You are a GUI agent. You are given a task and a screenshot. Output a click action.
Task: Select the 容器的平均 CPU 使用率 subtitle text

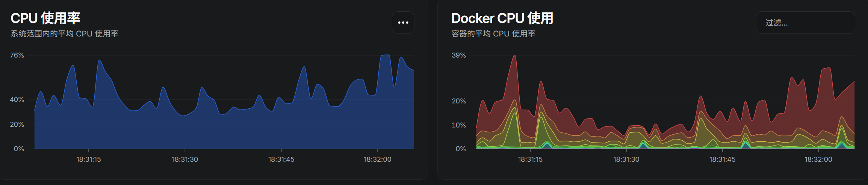[493, 34]
